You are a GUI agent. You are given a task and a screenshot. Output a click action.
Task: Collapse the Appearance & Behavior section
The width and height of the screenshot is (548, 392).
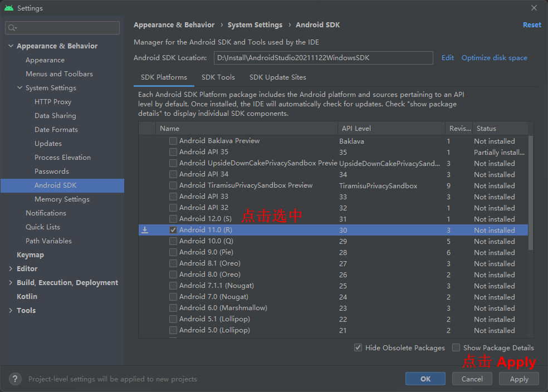click(x=11, y=46)
